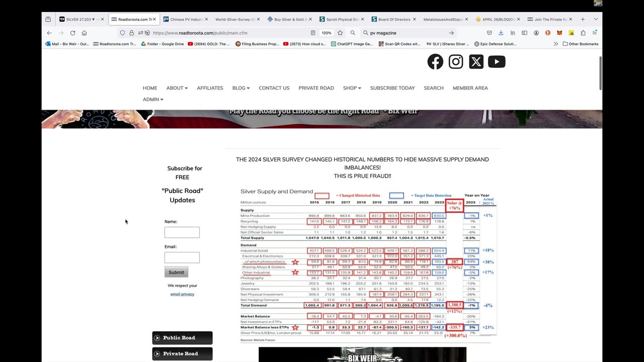List all tabs dropdown arrow
The image size is (644, 362).
[596, 19]
